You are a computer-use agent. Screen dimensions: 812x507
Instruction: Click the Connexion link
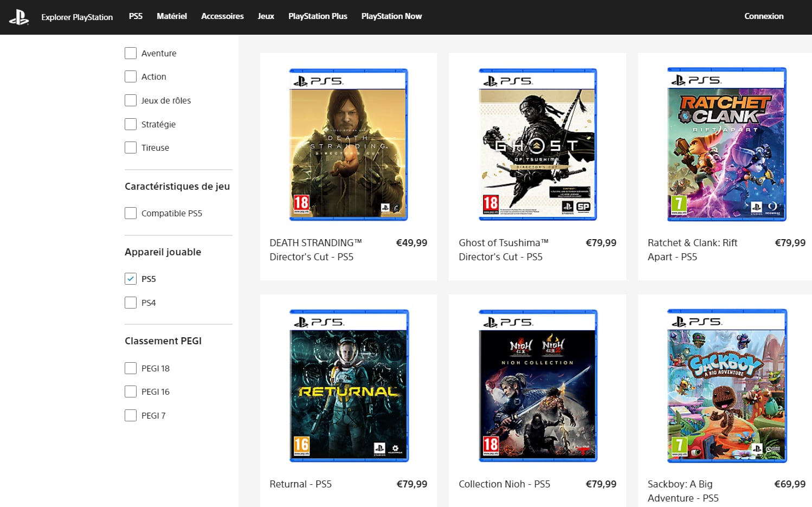click(764, 16)
